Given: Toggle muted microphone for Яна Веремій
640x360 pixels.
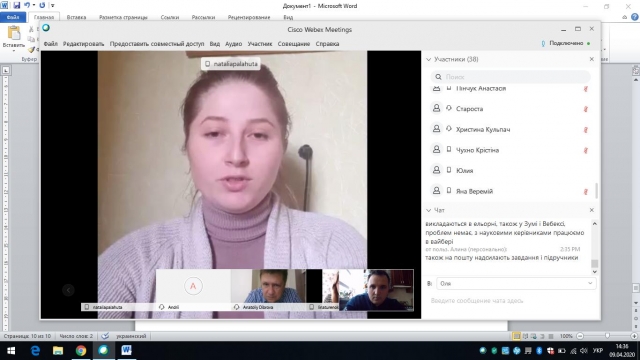Looking at the screenshot, I should [x=586, y=191].
